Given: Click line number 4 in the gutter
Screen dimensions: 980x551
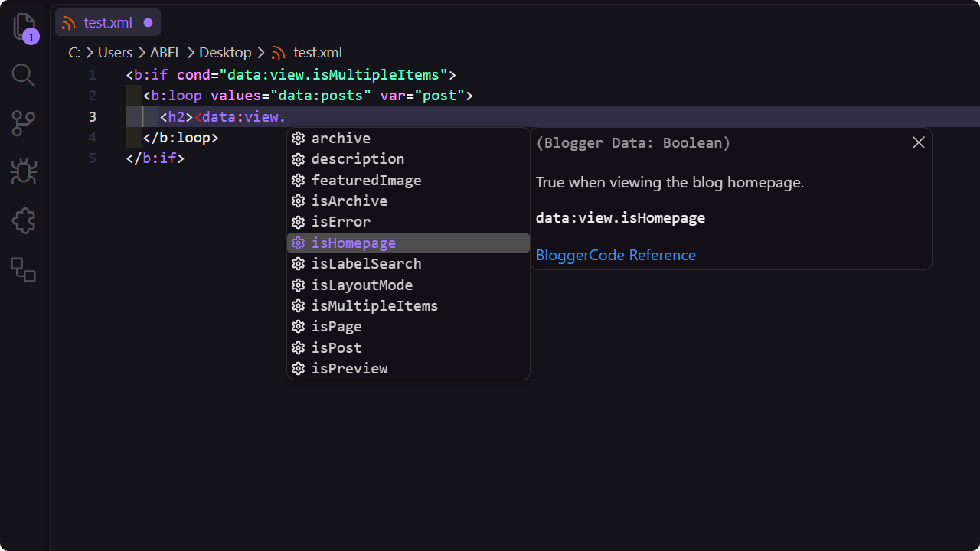Looking at the screenshot, I should pyautogui.click(x=92, y=138).
